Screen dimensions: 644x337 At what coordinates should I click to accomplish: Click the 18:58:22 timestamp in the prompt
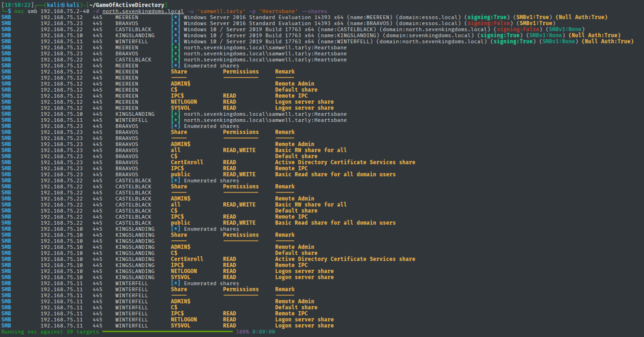coord(18,5)
